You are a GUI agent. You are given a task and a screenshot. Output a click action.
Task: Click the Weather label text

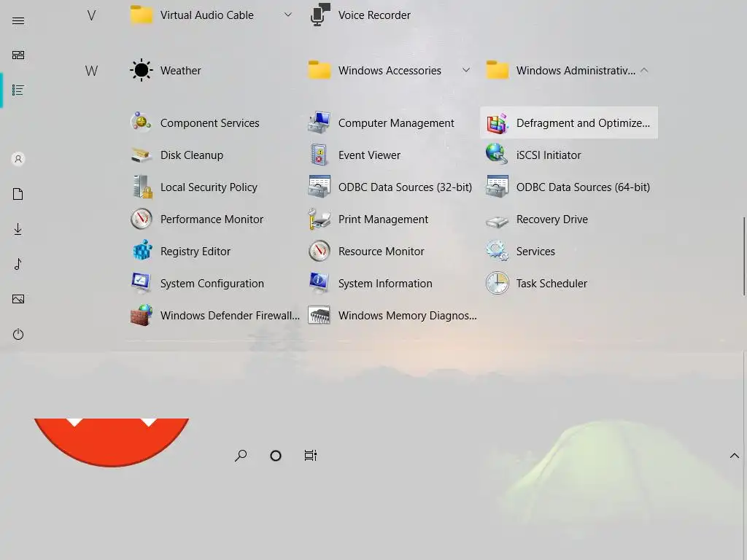click(x=181, y=71)
